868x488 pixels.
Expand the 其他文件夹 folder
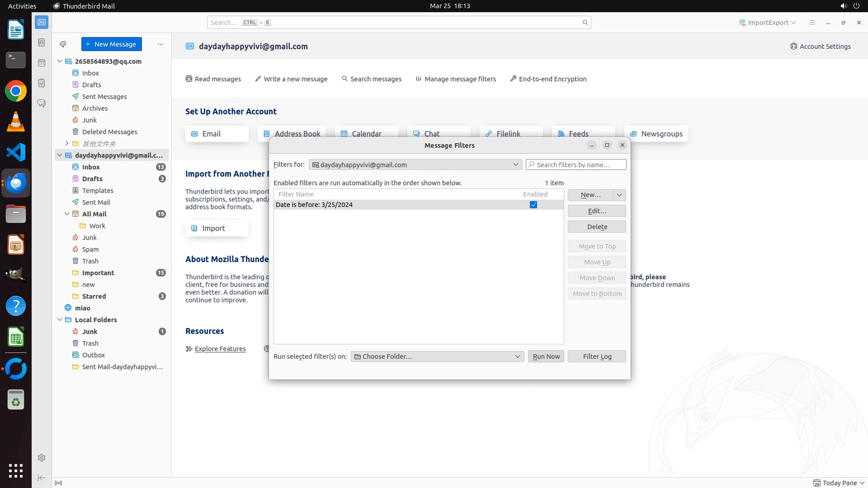pyautogui.click(x=67, y=144)
